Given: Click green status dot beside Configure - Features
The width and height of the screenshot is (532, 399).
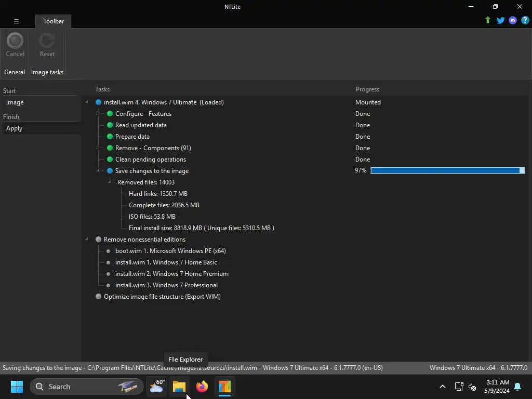Looking at the screenshot, I should pyautogui.click(x=110, y=114).
